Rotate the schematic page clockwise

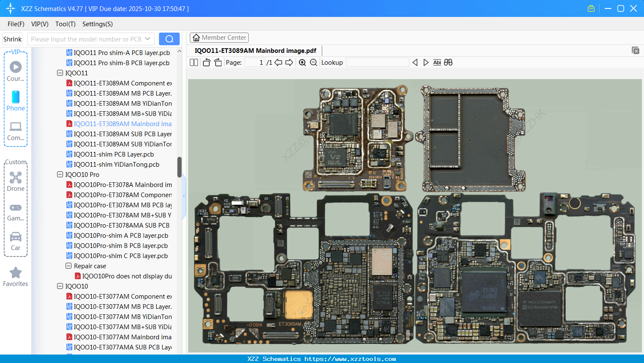[217, 62]
